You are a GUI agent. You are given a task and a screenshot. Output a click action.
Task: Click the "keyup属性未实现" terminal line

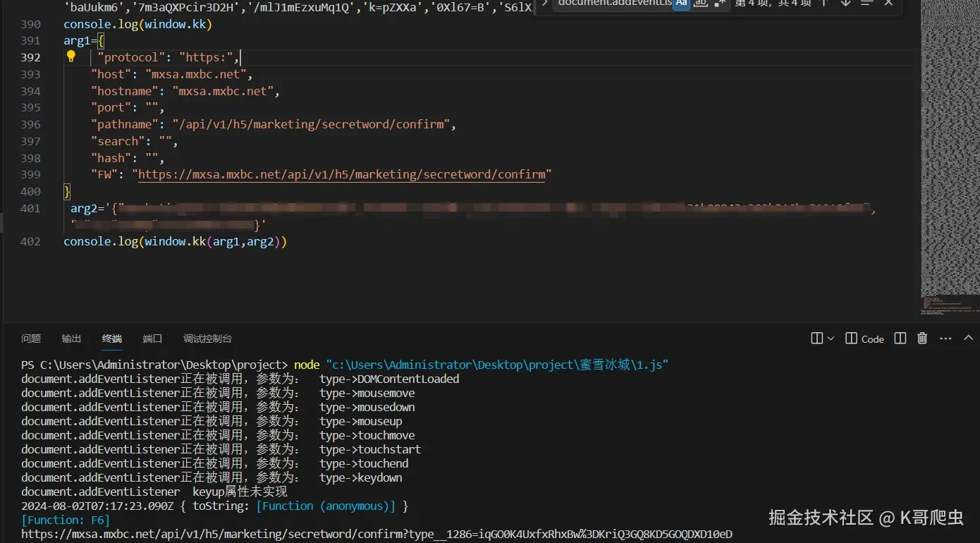(x=154, y=492)
